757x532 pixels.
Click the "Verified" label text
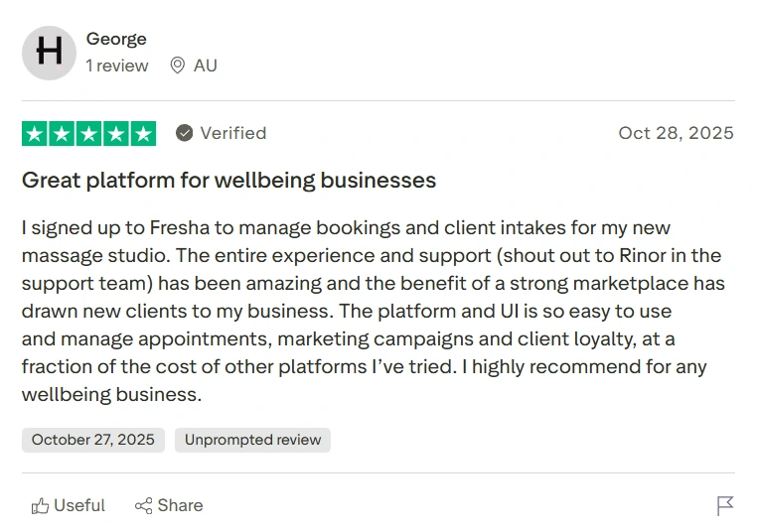(x=233, y=133)
